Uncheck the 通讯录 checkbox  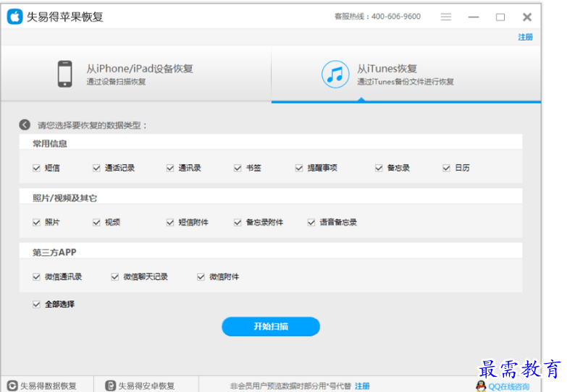click(x=170, y=168)
